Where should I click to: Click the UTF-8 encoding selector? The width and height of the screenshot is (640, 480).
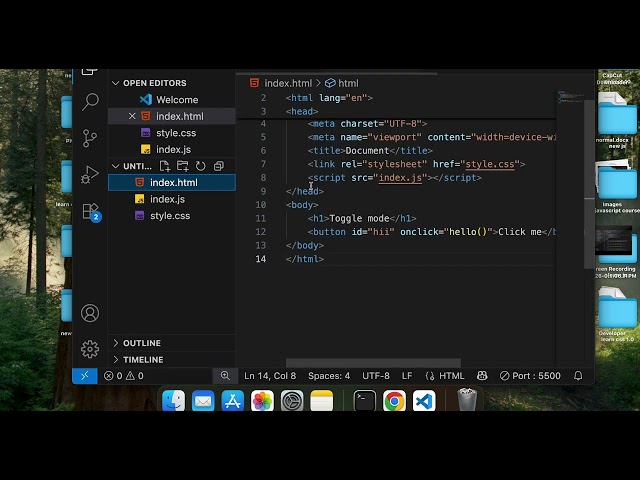click(x=376, y=376)
